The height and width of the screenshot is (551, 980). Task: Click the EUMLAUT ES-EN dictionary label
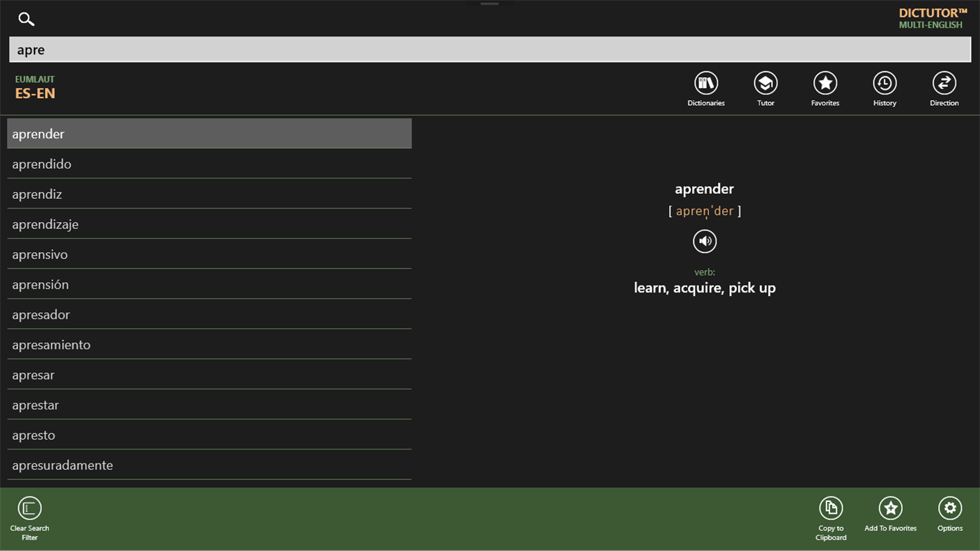pyautogui.click(x=35, y=87)
